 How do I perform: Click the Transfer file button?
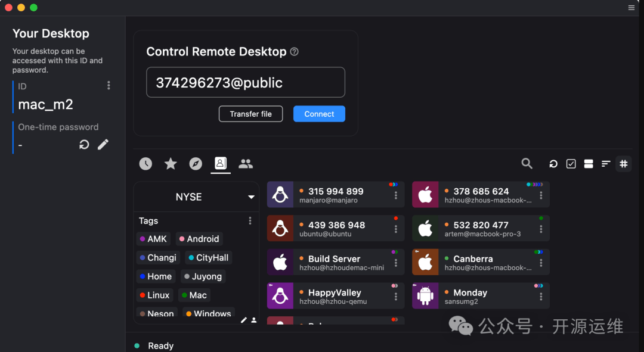250,114
